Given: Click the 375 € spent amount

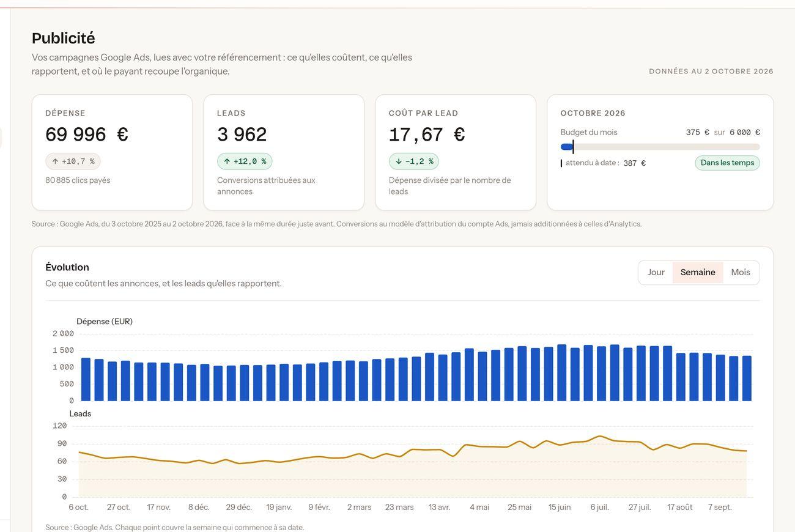Looking at the screenshot, I should point(698,132).
